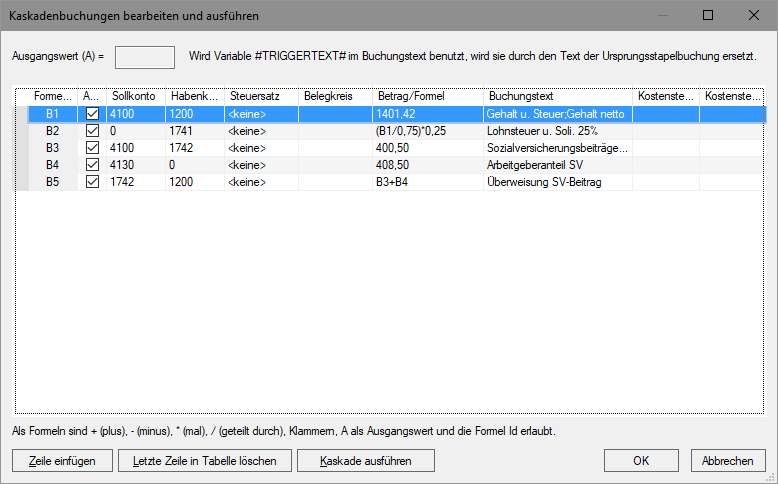Image resolution: width=778 pixels, height=484 pixels.
Task: Click 'Letzte Zeile in Tabelle löschen'
Action: pyautogui.click(x=204, y=460)
